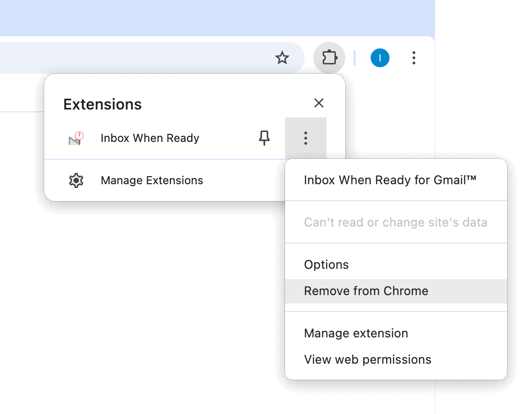This screenshot has height=414, width=532.
Task: Select Inbox When Ready for Gmail menu entry
Action: click(396, 180)
